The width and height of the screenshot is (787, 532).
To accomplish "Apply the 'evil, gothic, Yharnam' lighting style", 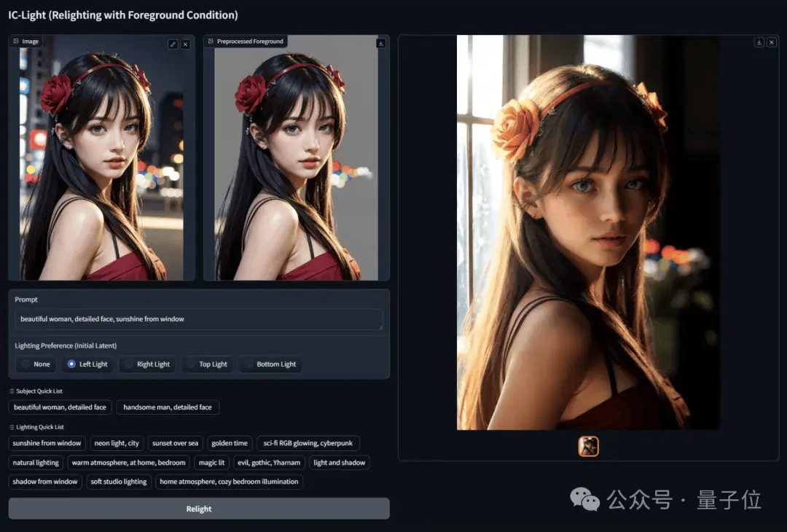I will 268,462.
